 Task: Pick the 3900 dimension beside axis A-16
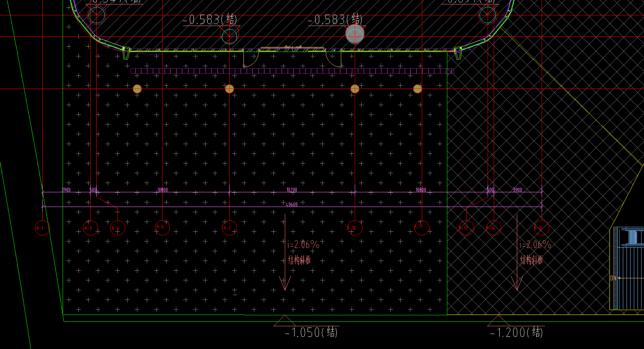point(517,190)
